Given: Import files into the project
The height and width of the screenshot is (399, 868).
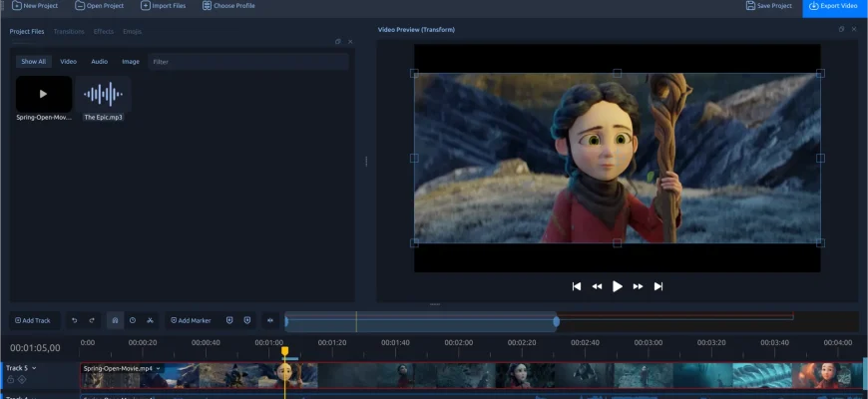Looking at the screenshot, I should [164, 6].
